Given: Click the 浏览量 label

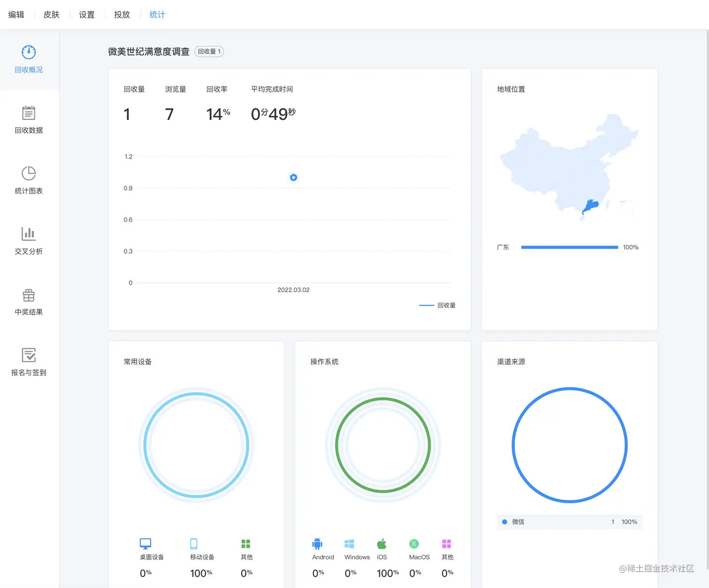Looking at the screenshot, I should pos(175,89).
